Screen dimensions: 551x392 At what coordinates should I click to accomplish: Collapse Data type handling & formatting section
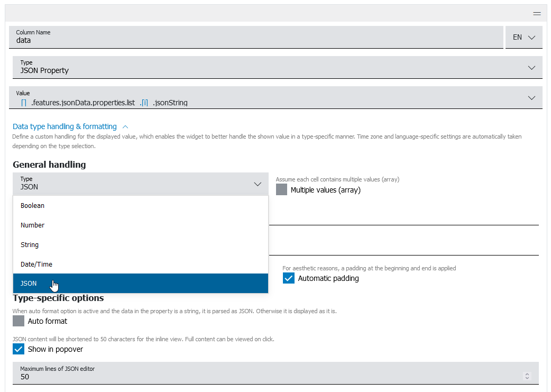pos(65,126)
